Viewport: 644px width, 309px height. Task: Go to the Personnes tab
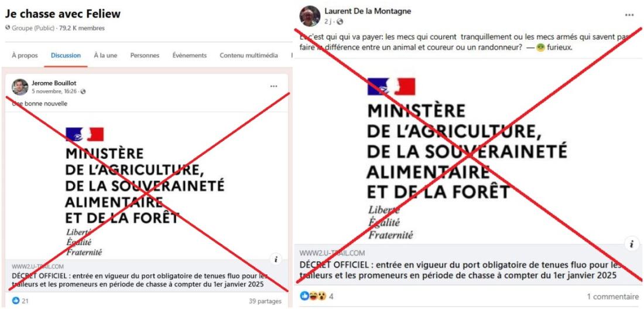[145, 56]
